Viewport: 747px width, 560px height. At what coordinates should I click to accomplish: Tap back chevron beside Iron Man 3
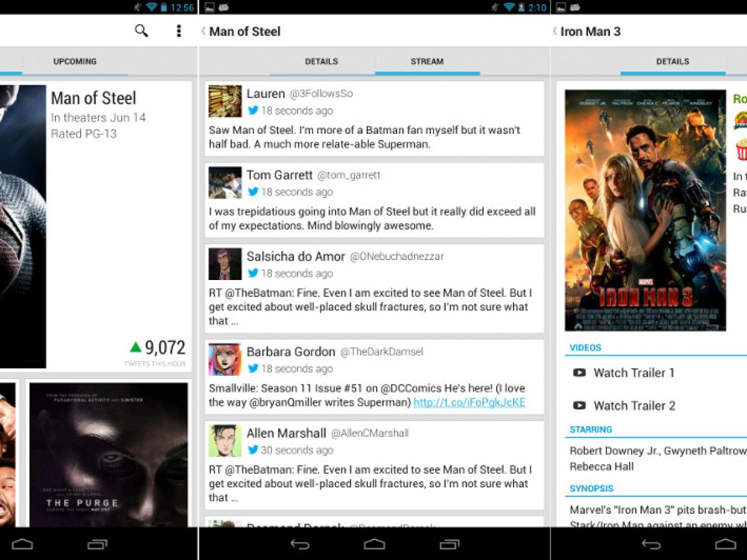coord(555,31)
